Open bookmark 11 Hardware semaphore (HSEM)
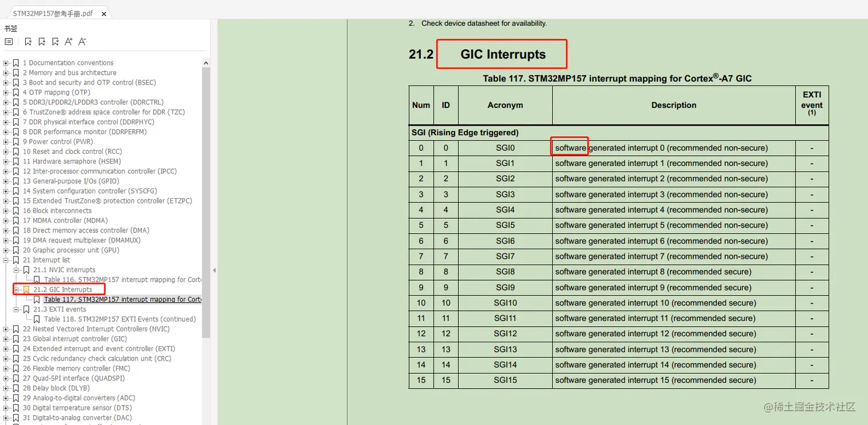The height and width of the screenshot is (425, 868). pos(72,161)
